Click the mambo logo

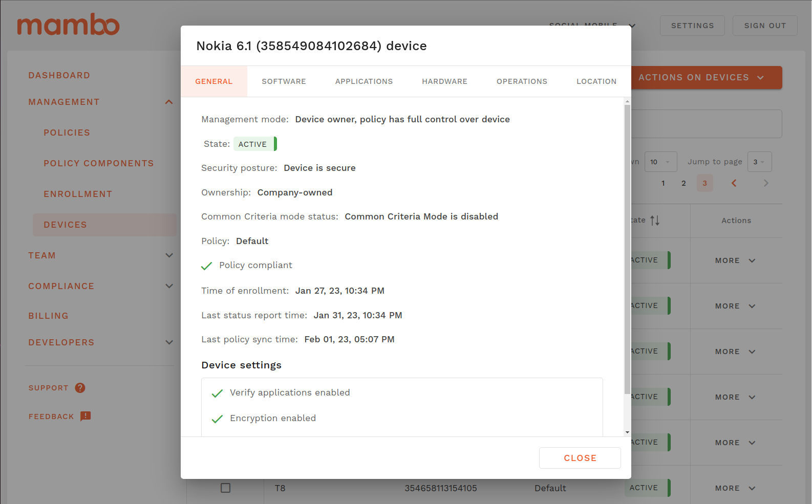pyautogui.click(x=69, y=25)
